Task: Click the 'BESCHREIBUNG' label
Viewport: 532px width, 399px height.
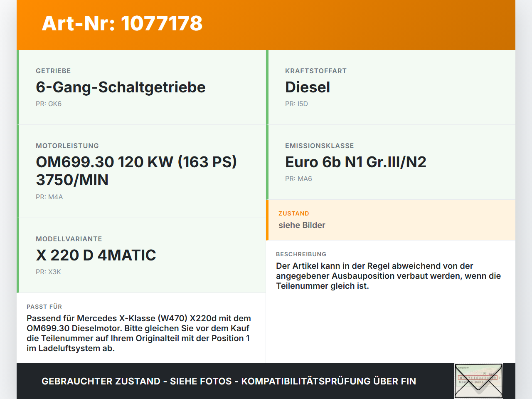Action: (301, 254)
